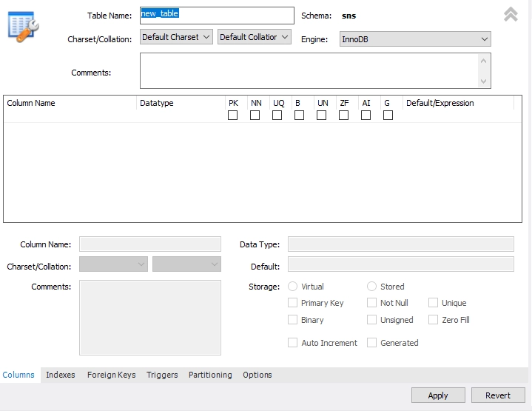Image resolution: width=532 pixels, height=411 pixels.
Task: Tick the PK checkbox in column grid
Action: (x=233, y=115)
